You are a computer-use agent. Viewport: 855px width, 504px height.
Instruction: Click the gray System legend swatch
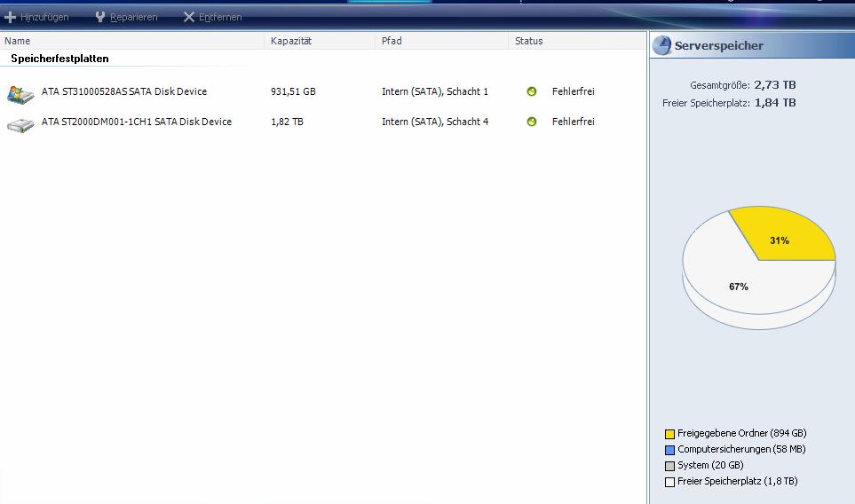670,466
